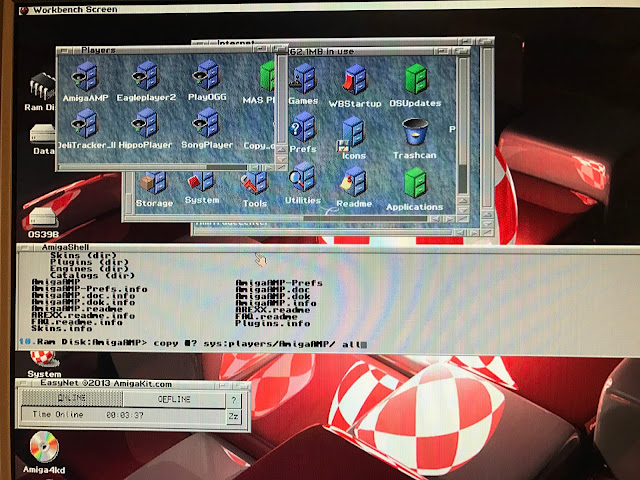
Task: Open the Utilities drawer icon
Action: [302, 177]
